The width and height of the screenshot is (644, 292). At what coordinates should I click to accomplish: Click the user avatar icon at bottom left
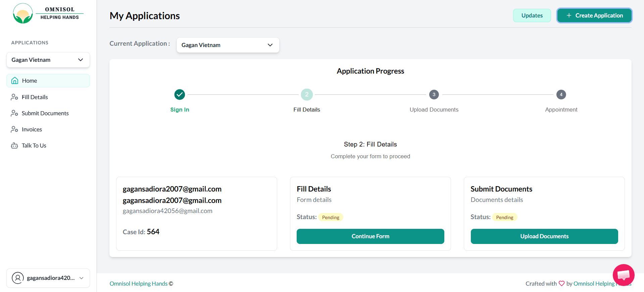[x=18, y=278]
